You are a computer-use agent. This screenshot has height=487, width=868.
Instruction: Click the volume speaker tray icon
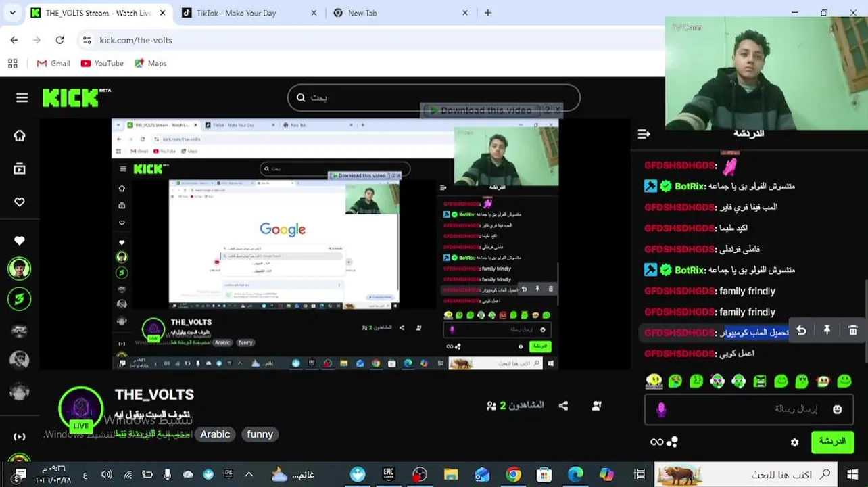pos(107,475)
